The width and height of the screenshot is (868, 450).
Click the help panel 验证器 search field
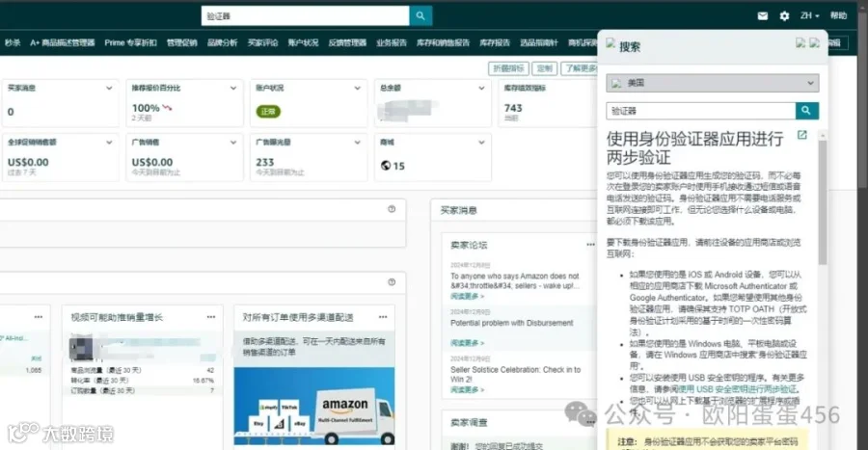pyautogui.click(x=701, y=111)
